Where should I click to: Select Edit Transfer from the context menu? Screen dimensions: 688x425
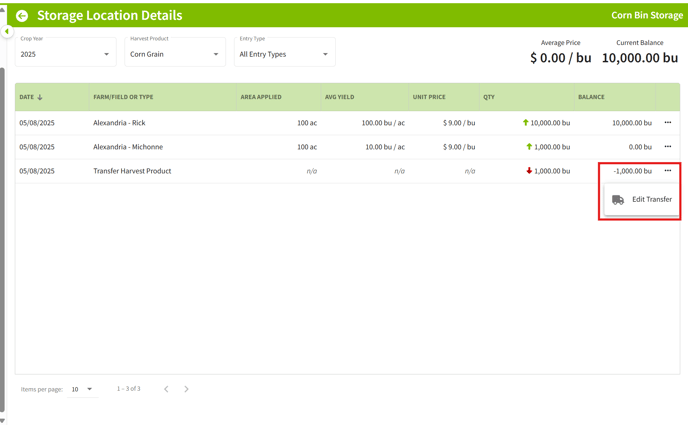[641, 200]
